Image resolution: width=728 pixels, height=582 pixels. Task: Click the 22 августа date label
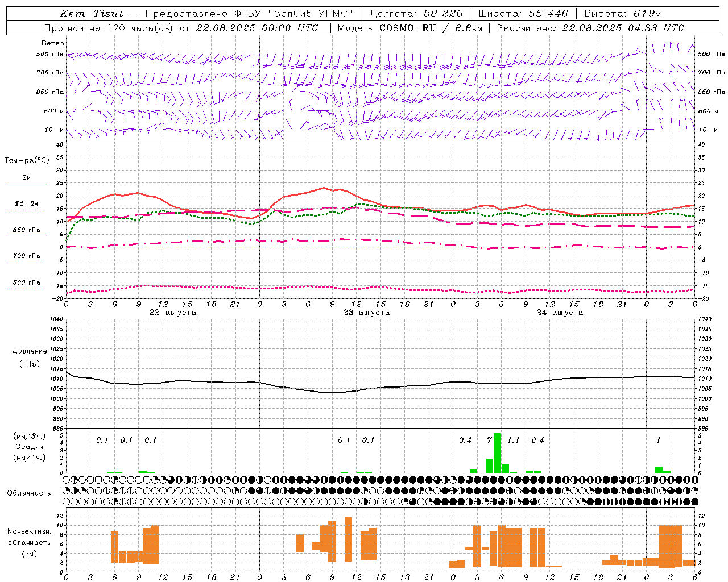coord(173,312)
